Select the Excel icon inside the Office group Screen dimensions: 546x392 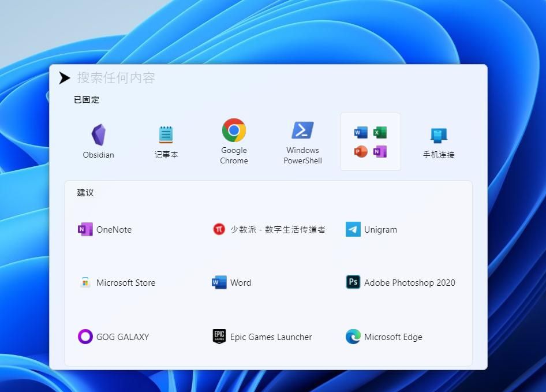tap(380, 132)
